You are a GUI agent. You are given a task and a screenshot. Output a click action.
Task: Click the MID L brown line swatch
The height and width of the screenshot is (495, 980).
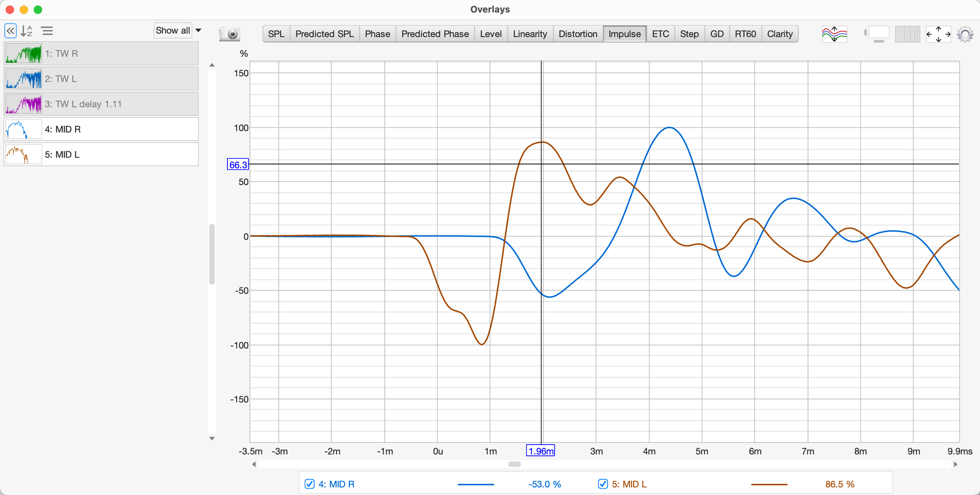click(769, 484)
